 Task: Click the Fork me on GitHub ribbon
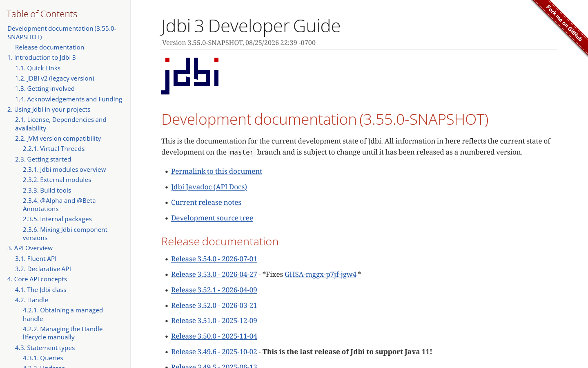point(564,24)
